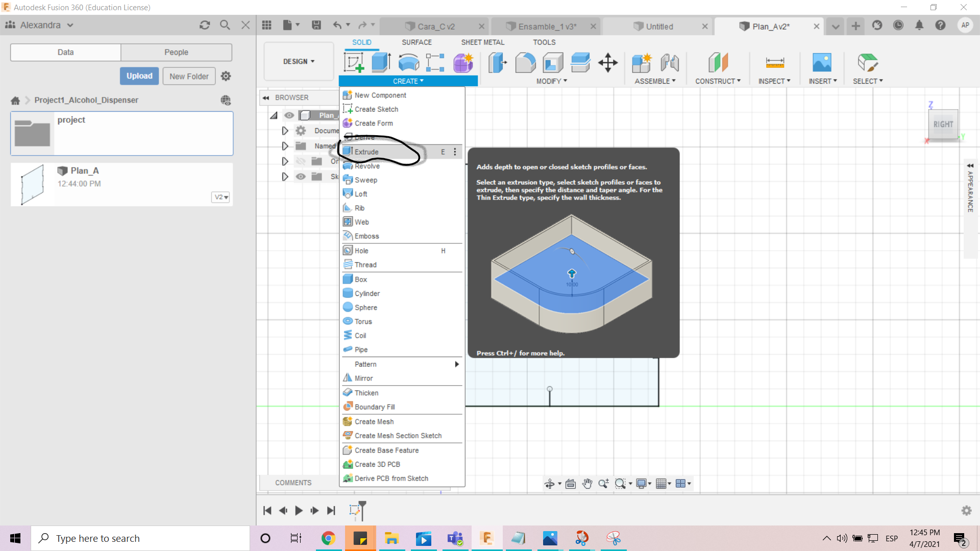Select the Move/Copy tool icon
This screenshot has width=980, height=551.
tap(608, 63)
